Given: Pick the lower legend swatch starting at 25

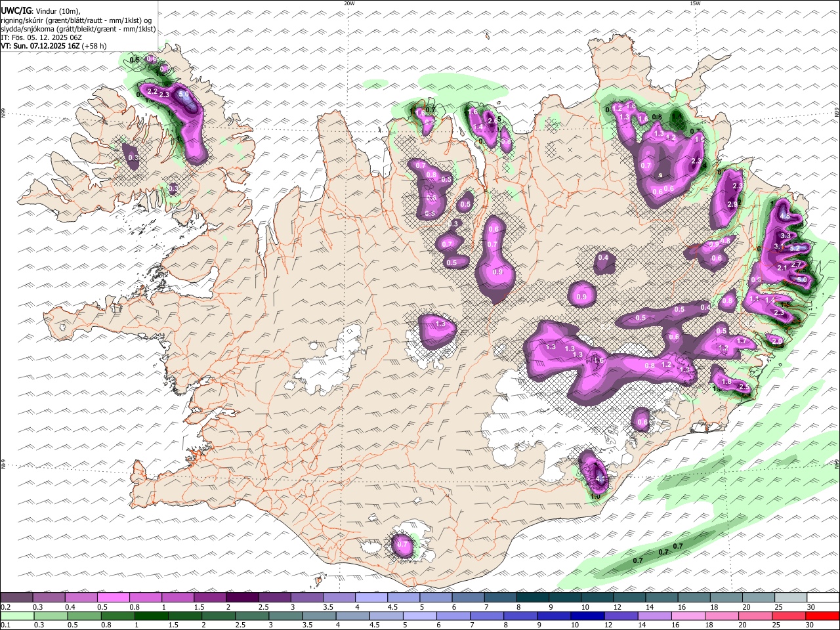Looking at the screenshot, I should (x=787, y=616).
